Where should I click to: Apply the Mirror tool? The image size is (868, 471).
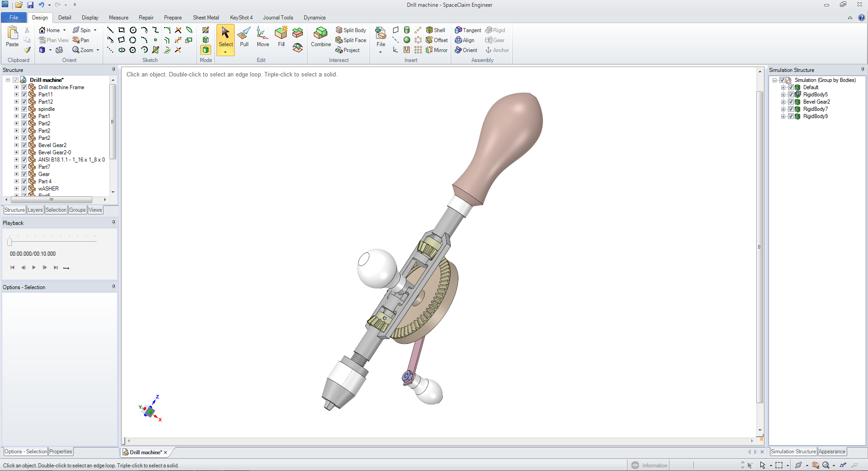tap(437, 50)
